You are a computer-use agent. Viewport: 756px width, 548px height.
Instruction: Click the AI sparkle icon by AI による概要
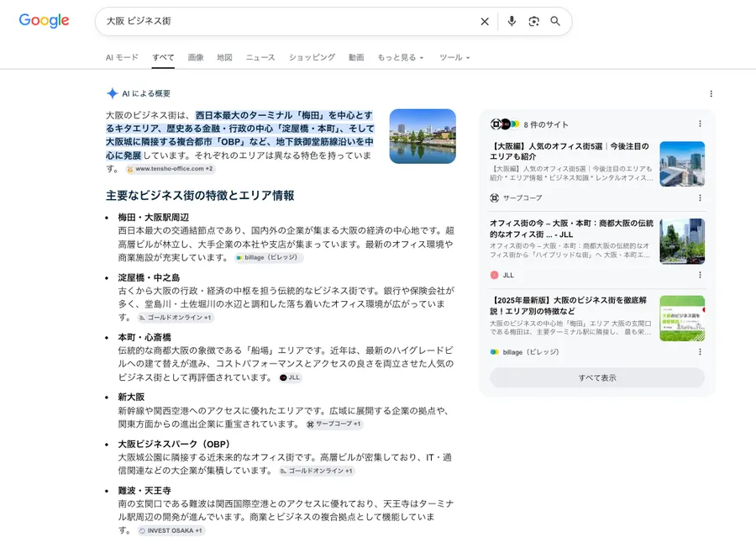[112, 93]
